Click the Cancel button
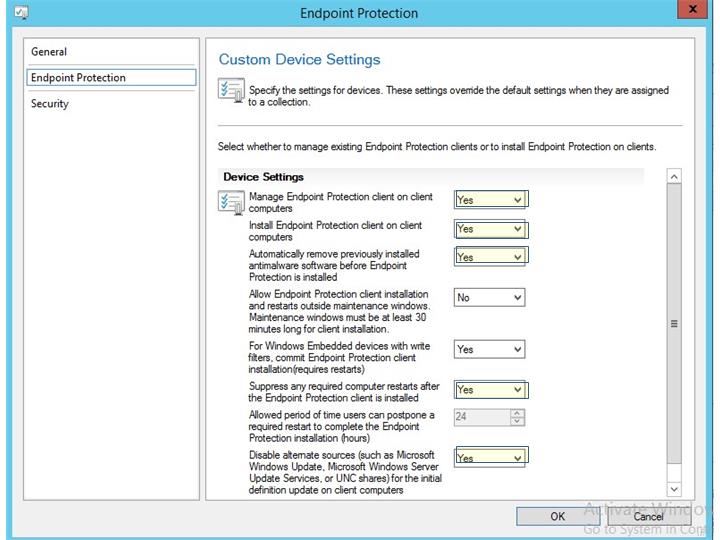 [648, 516]
